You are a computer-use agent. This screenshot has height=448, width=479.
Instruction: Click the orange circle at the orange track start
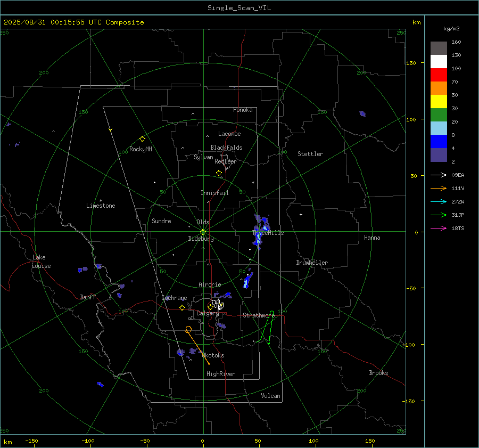click(x=188, y=329)
